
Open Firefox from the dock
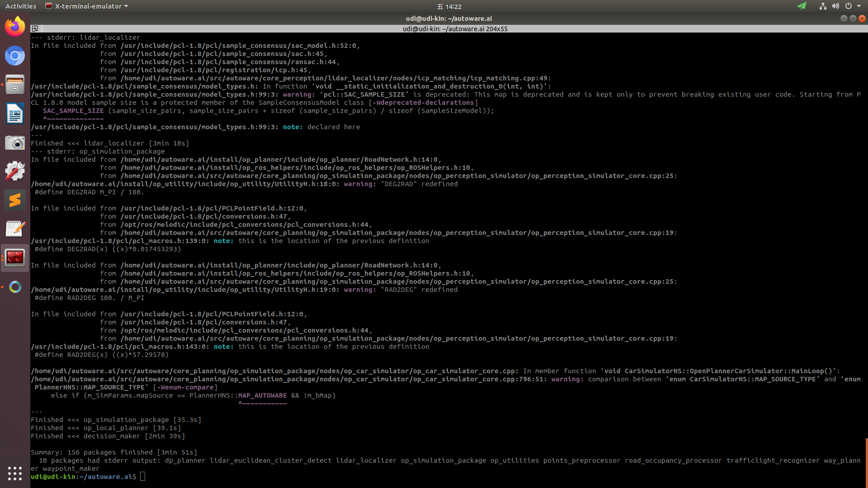pos(15,27)
